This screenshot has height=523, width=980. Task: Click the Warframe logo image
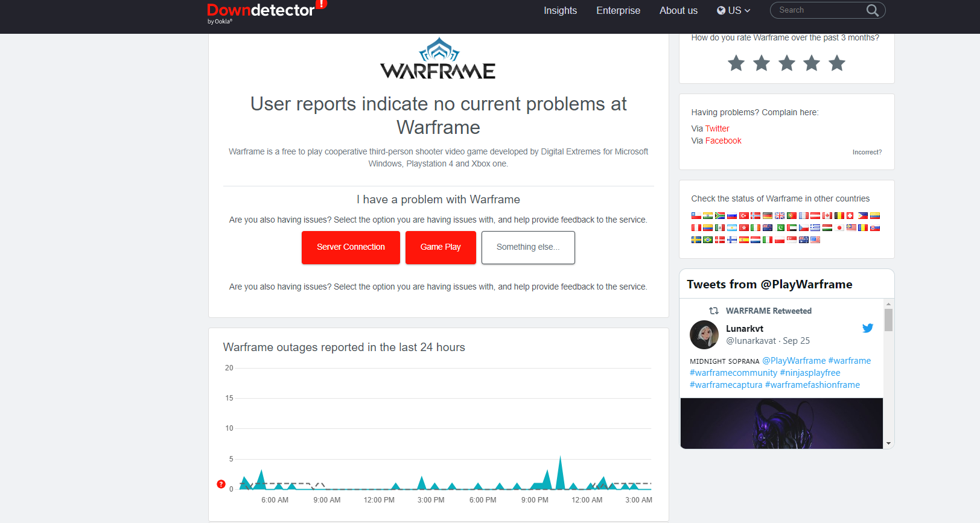pyautogui.click(x=439, y=59)
